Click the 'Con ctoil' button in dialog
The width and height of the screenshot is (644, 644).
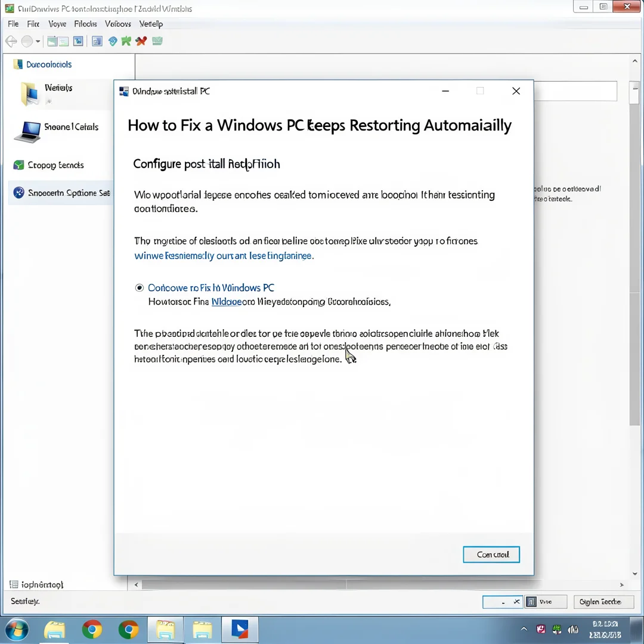pos(491,555)
